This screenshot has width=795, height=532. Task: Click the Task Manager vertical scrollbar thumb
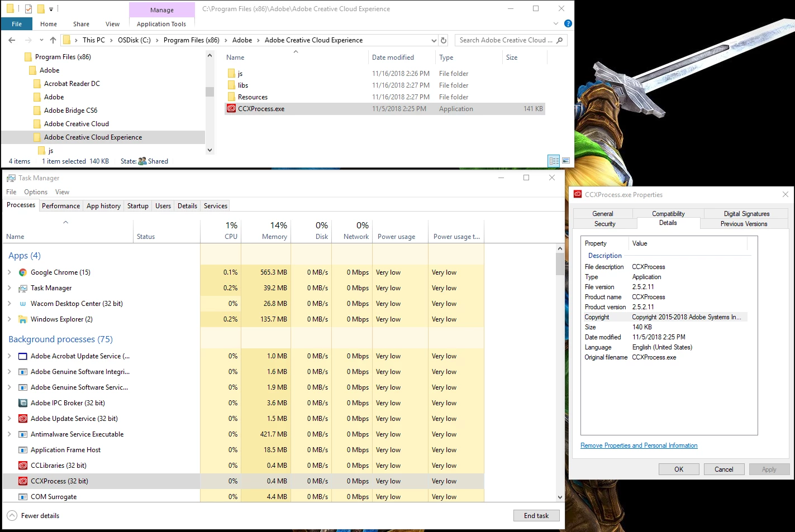pos(560,263)
